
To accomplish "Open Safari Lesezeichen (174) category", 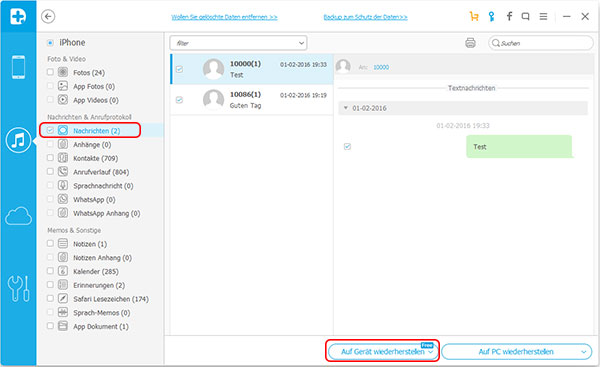I will (111, 299).
